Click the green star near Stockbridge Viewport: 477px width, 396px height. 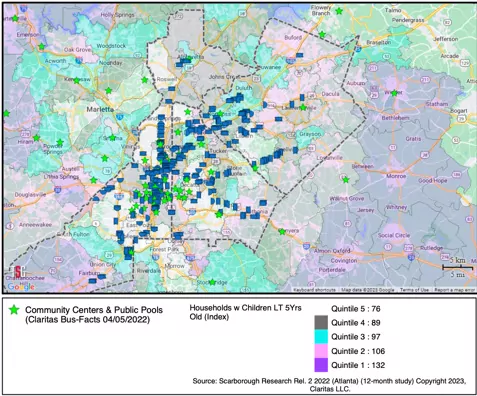tap(212, 282)
